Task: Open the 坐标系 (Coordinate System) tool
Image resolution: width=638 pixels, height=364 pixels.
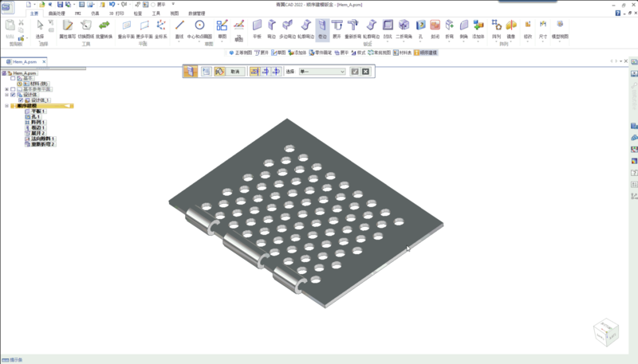Action: [161, 26]
